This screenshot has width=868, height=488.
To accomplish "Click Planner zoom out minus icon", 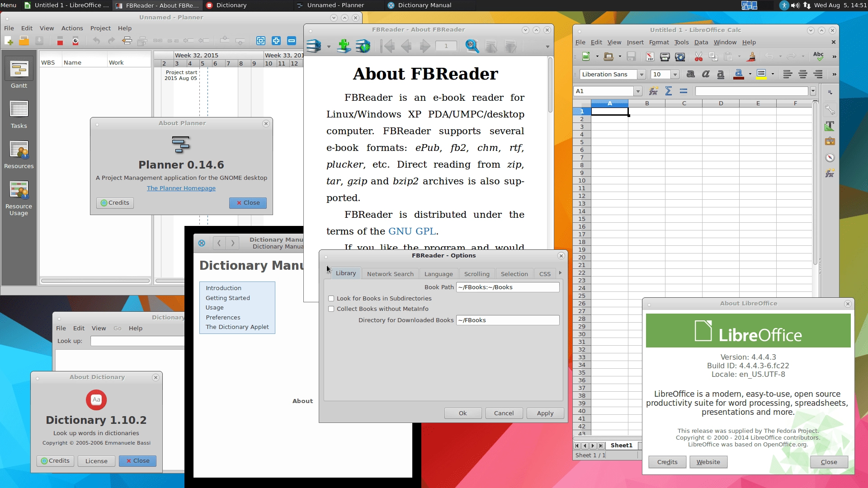I will click(292, 41).
